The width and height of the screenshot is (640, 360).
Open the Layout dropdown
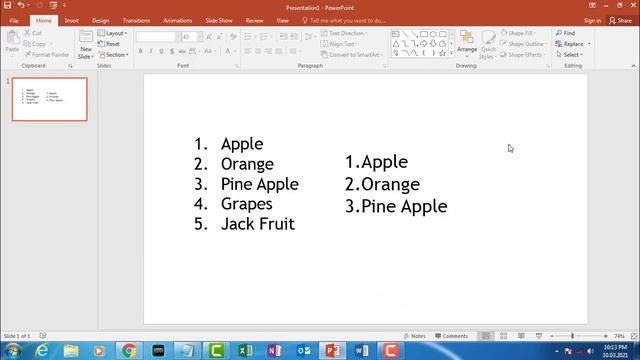pyautogui.click(x=113, y=33)
